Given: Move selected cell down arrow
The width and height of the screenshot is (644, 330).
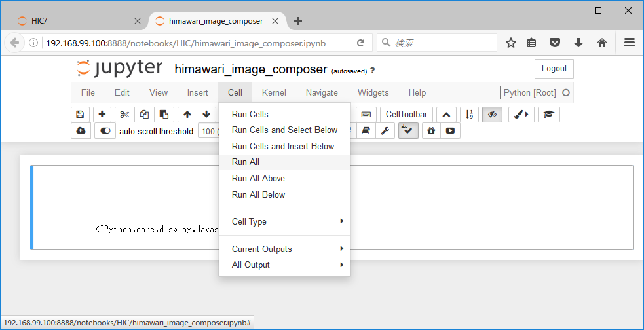Looking at the screenshot, I should [206, 115].
